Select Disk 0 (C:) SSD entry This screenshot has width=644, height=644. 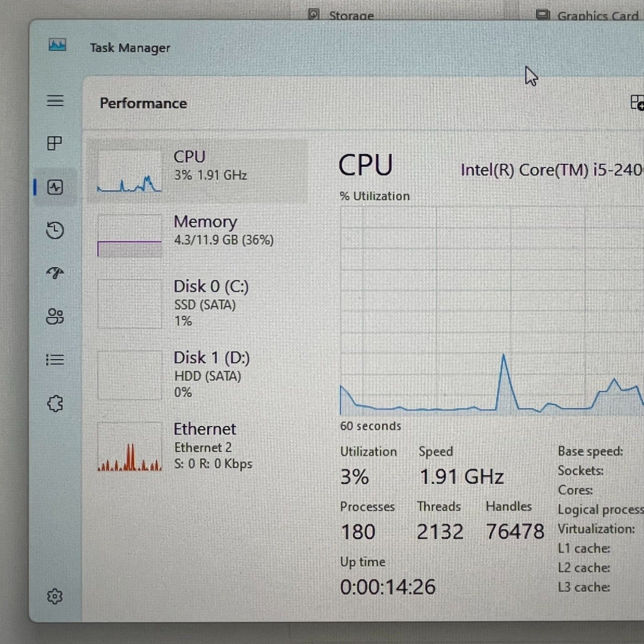(x=197, y=303)
